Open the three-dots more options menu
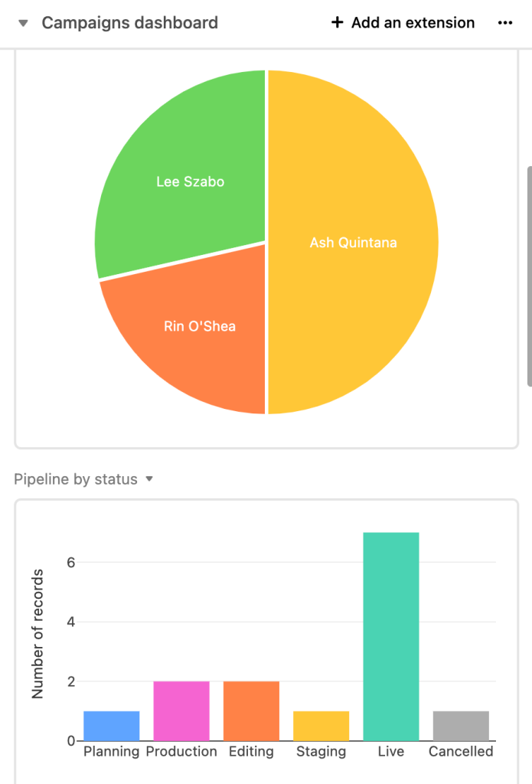This screenshot has width=532, height=784. (504, 23)
